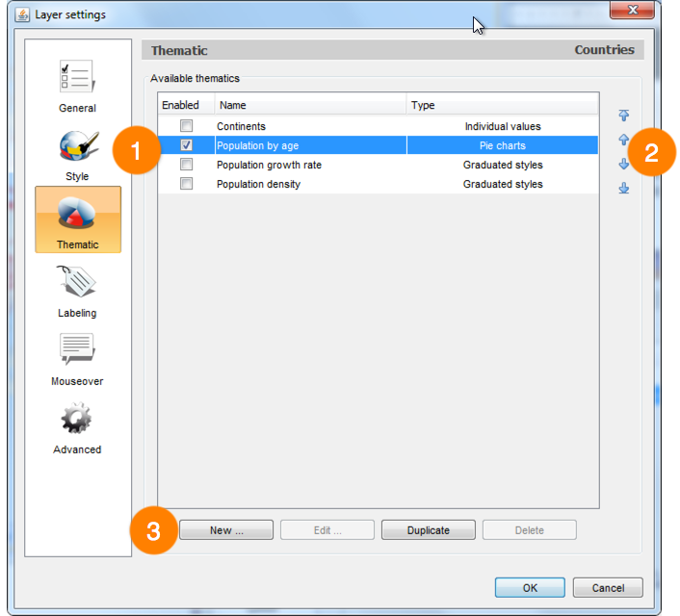Confirm with the OK button

pos(530,588)
